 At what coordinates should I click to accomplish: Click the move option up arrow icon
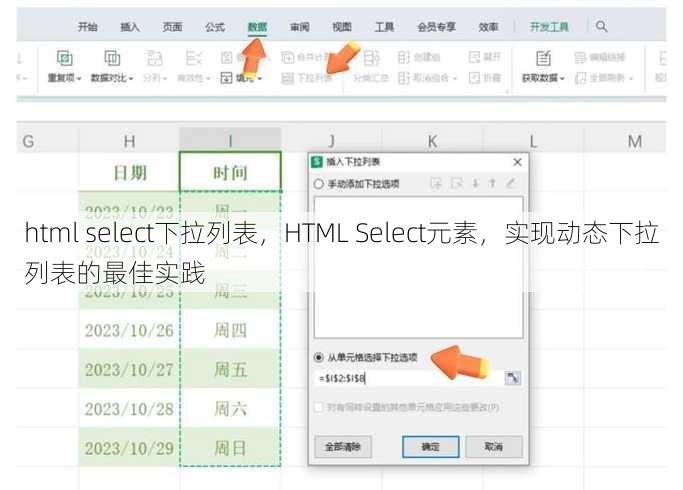point(492,183)
